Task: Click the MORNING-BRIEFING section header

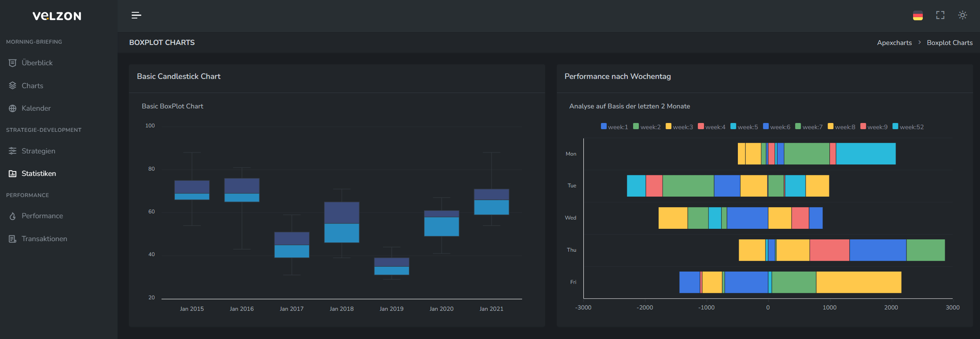Action: click(34, 42)
